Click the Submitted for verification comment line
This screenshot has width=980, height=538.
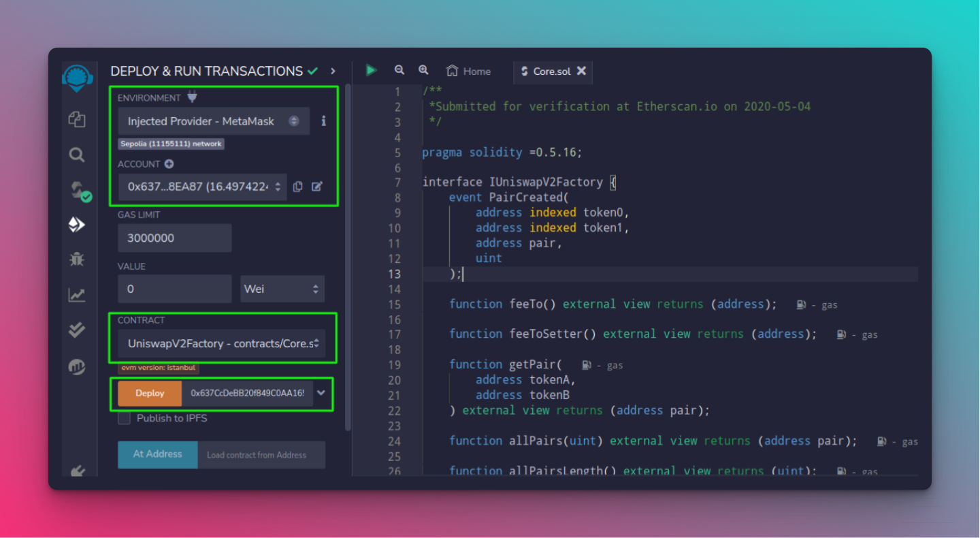619,106
